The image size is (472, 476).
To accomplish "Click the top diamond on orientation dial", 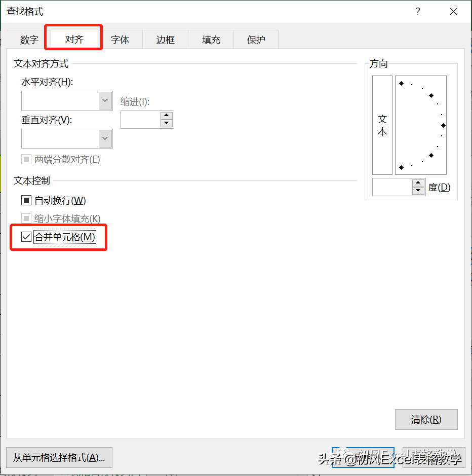I will click(401, 84).
